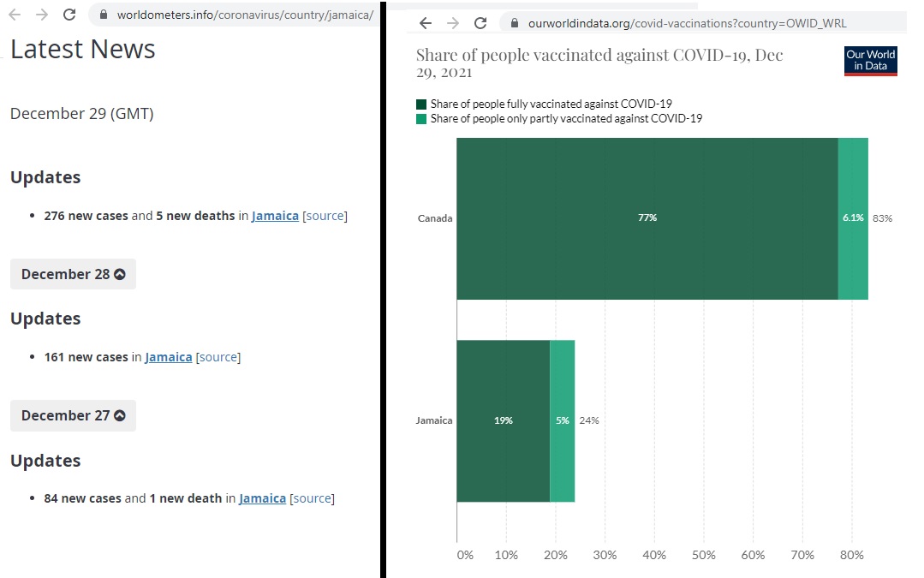924x578 pixels.
Task: Reload the worldometers page
Action: (69, 15)
